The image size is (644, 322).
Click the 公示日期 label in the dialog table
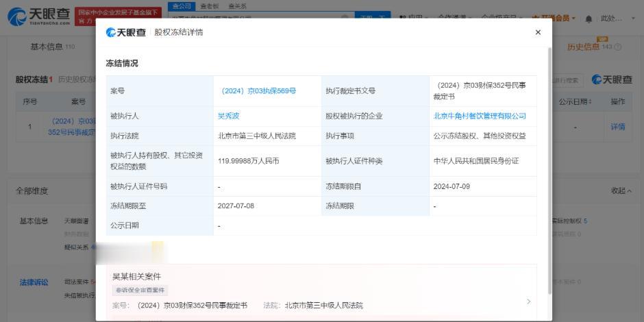[125, 225]
